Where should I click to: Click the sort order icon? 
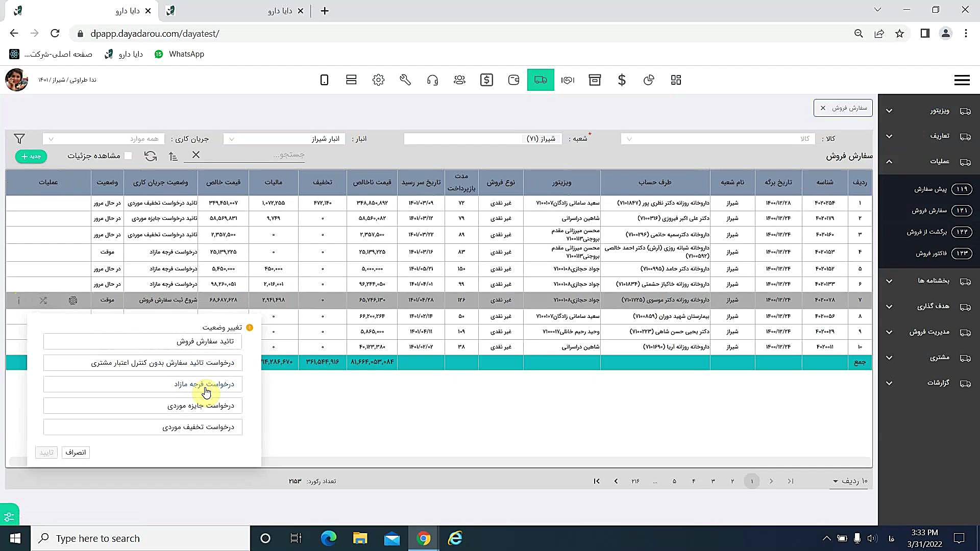click(174, 156)
